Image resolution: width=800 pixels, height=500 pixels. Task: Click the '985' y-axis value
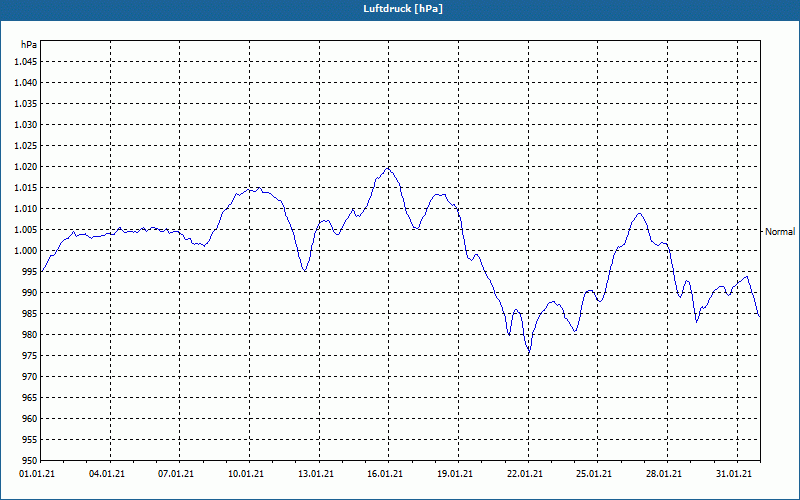(30, 314)
